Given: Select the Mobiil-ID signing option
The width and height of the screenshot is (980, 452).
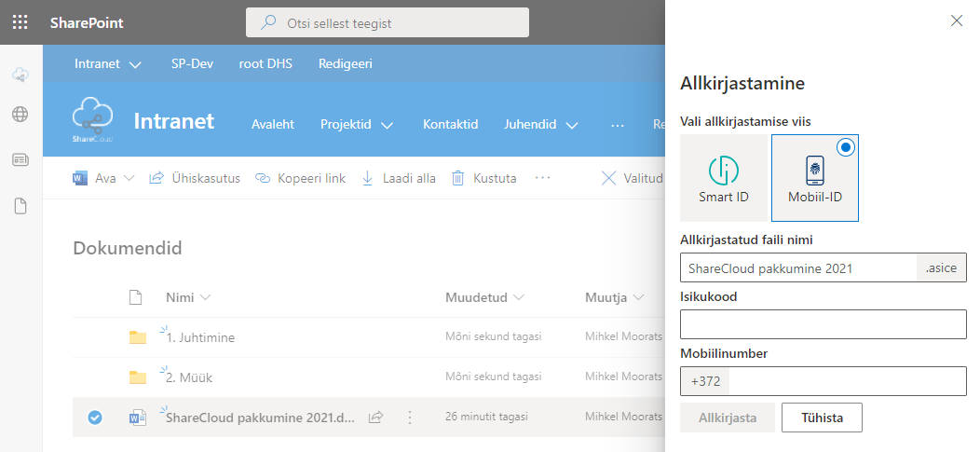Looking at the screenshot, I should pos(815,178).
